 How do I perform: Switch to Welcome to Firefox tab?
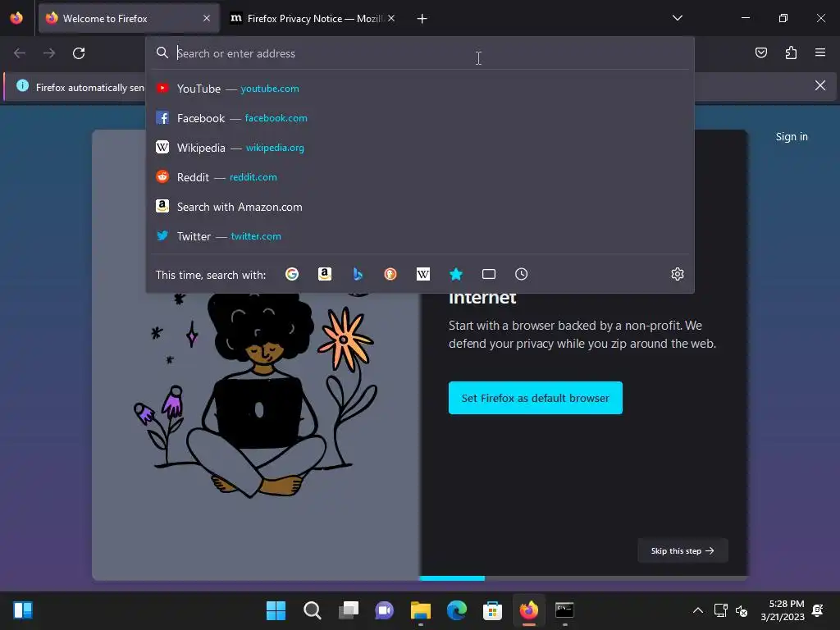pos(129,18)
